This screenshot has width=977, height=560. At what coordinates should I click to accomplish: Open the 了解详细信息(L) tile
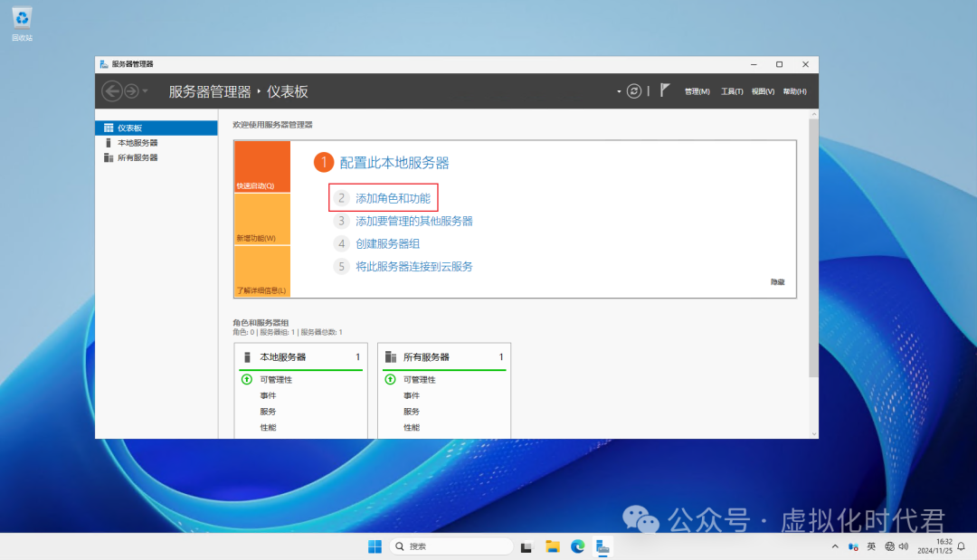pos(262,271)
